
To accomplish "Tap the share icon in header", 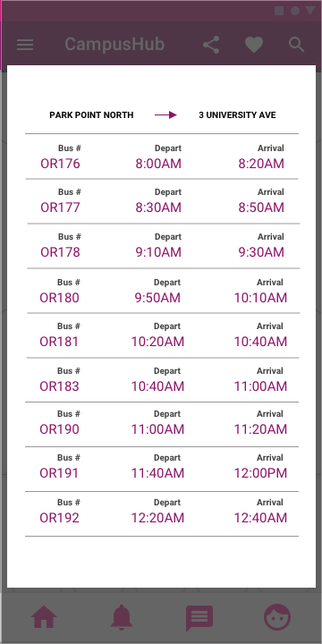I will pyautogui.click(x=211, y=45).
